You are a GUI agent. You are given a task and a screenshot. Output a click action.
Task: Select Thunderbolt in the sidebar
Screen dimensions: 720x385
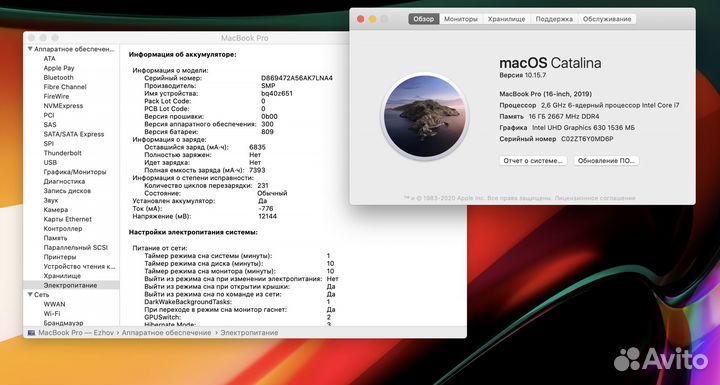(x=62, y=153)
